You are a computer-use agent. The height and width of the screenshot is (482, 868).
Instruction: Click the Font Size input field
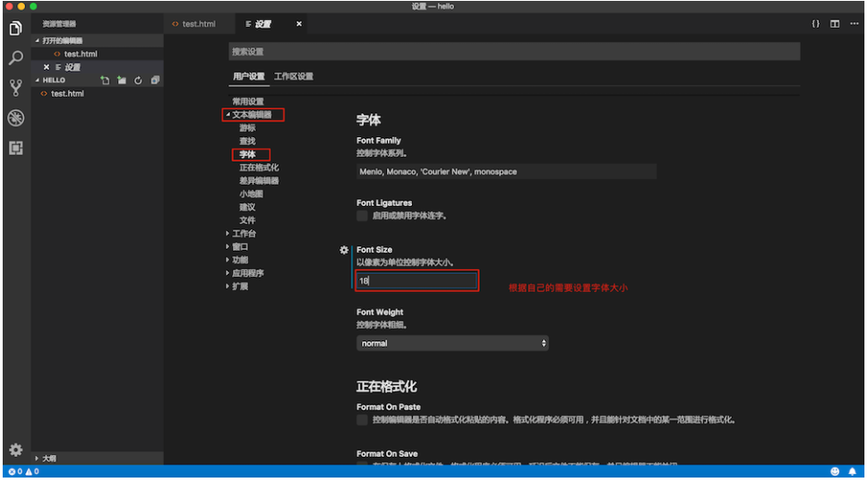click(x=417, y=280)
